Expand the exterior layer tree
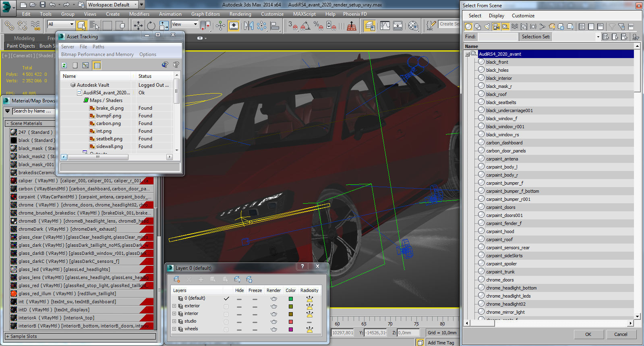 pos(174,306)
